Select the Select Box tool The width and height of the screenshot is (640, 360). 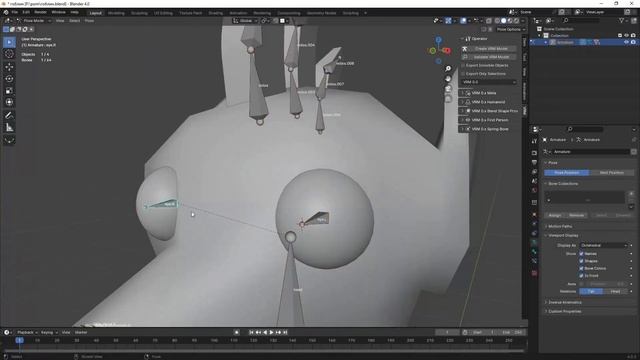pyautogui.click(x=9, y=42)
